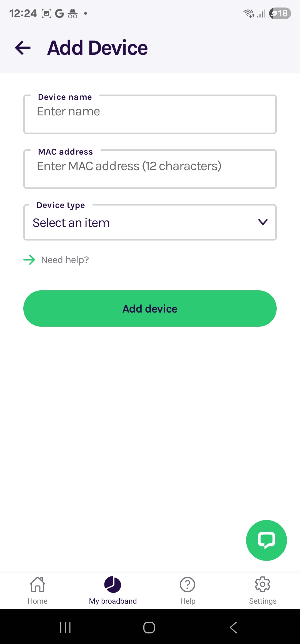300x644 pixels.
Task: Open the green chat bubble icon
Action: [x=266, y=540]
